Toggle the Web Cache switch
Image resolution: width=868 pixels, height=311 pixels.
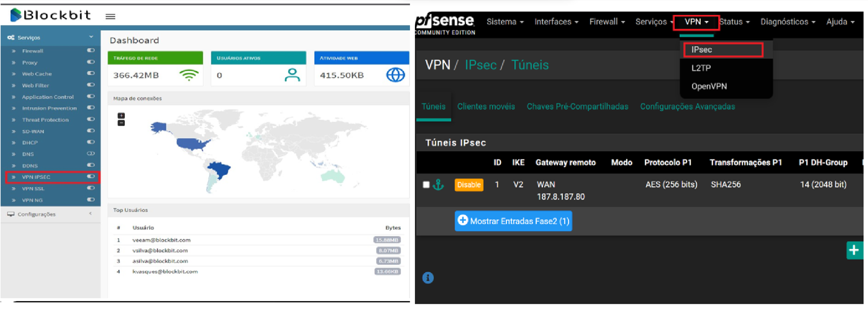click(91, 73)
